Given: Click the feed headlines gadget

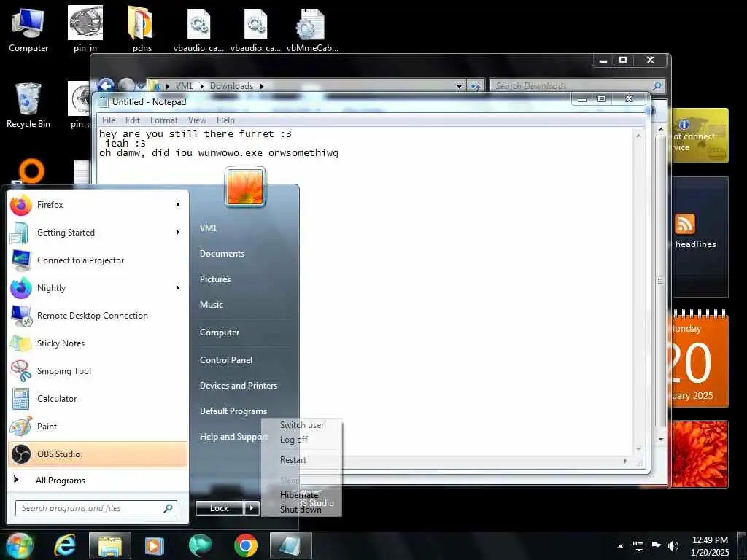Looking at the screenshot, I should point(700,237).
